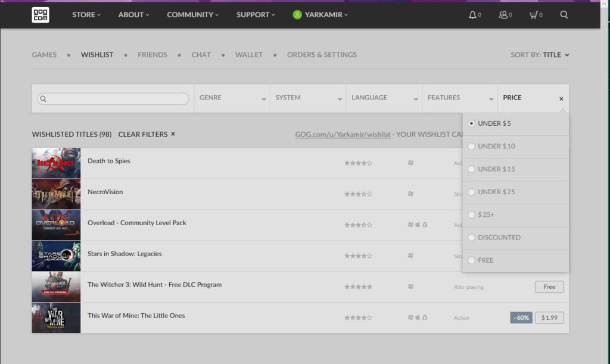610x364 pixels.
Task: Switch to the Wishlist tab
Action: coord(97,55)
